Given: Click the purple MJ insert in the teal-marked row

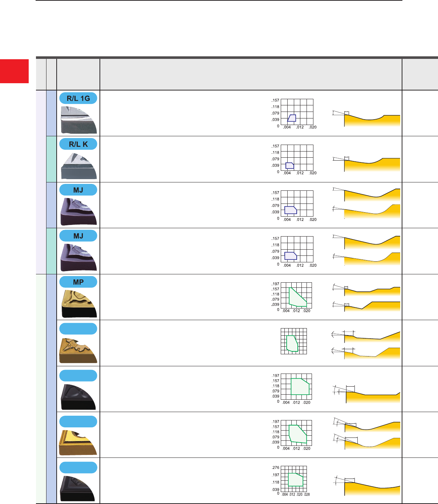Looking at the screenshot, I should coord(79,257).
